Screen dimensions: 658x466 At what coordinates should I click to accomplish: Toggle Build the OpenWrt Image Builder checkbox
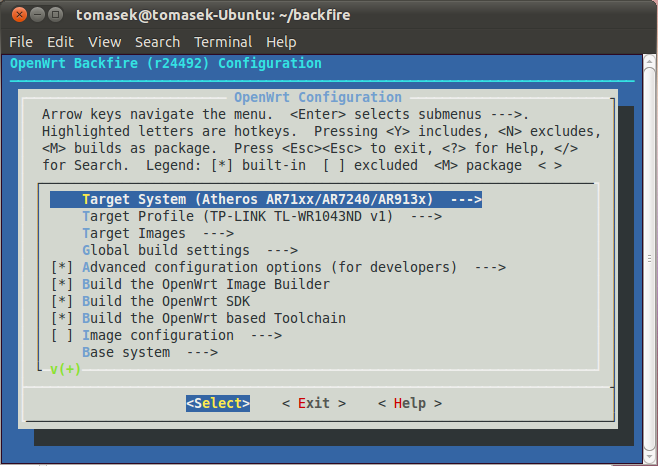point(62,285)
